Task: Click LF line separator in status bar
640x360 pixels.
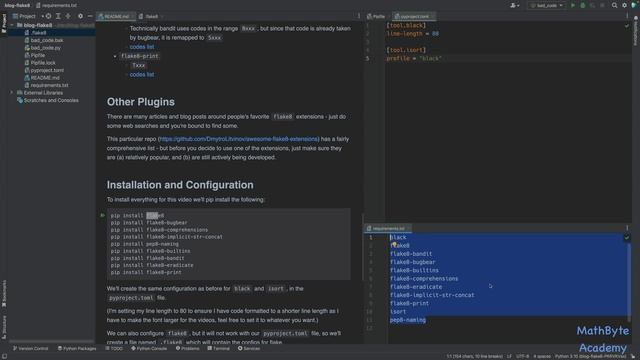Action: (x=509, y=356)
